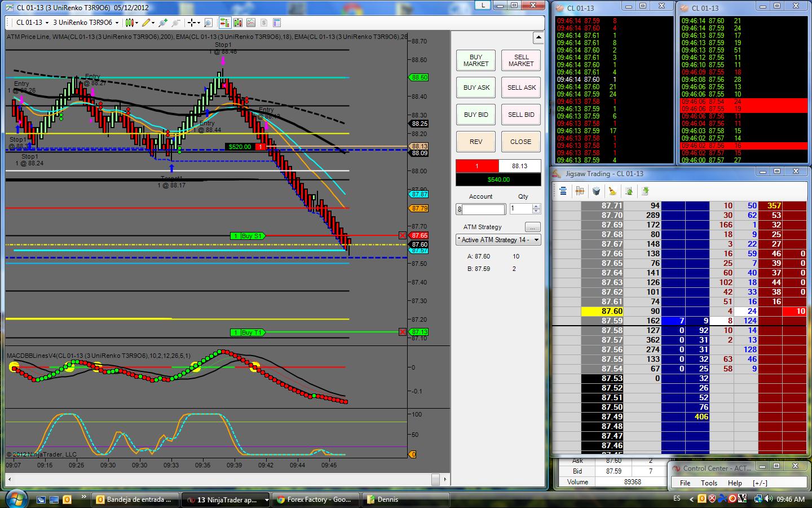Image resolution: width=812 pixels, height=508 pixels.
Task: Open the 3 UniRenko interval dropdown
Action: tap(86, 23)
